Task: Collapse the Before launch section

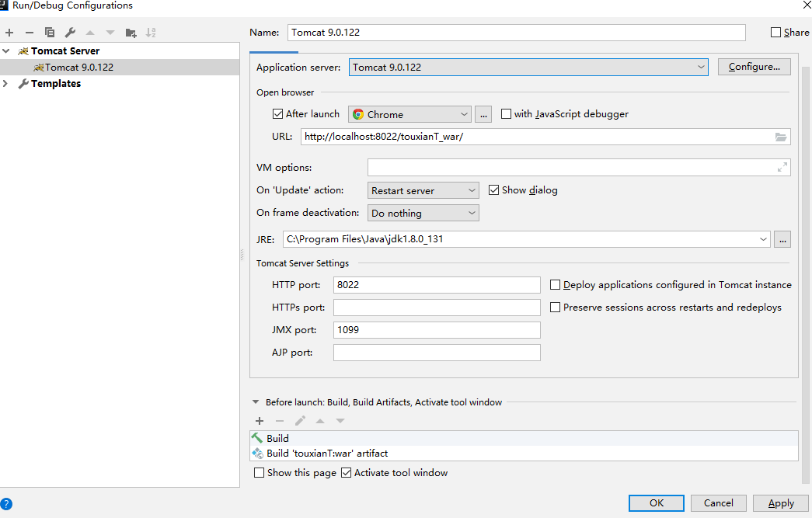Action: point(256,402)
